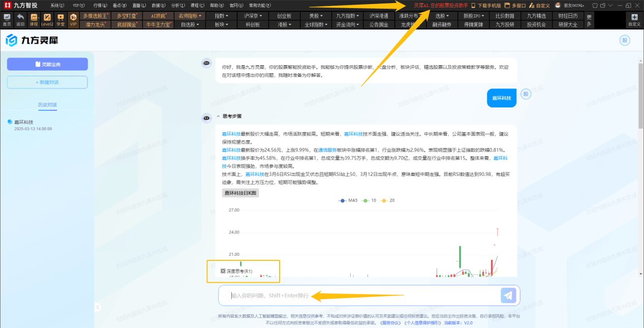This screenshot has height=328, width=644.
Task: Click the 九方智投 app logo
Action: [22, 5]
